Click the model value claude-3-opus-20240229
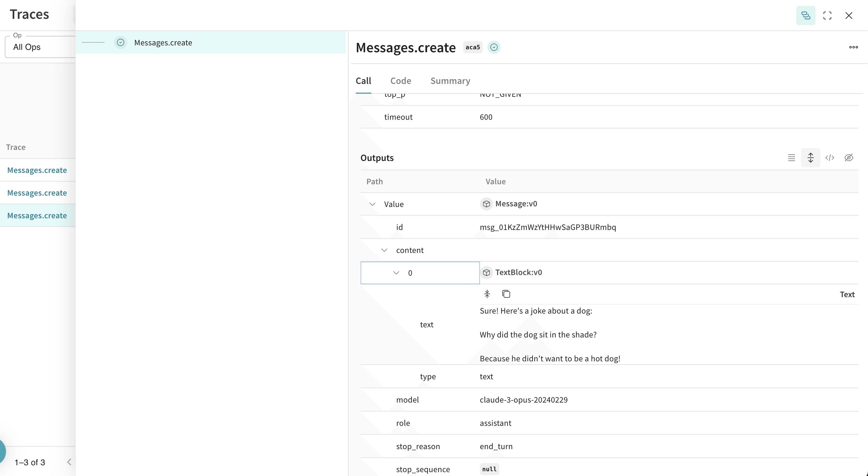Viewport: 868px width, 476px height. 524,400
